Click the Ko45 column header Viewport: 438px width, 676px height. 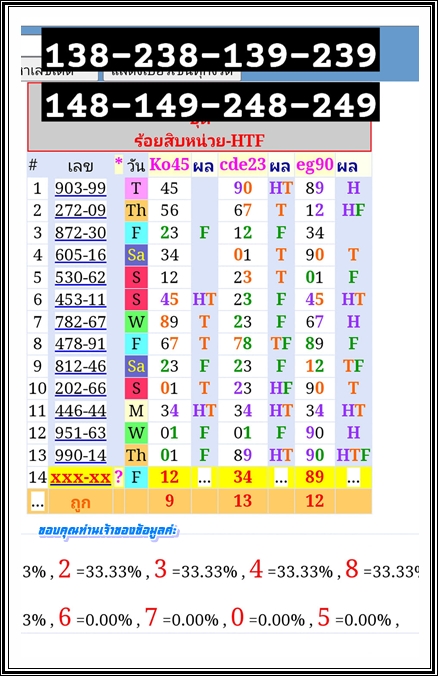pos(169,164)
